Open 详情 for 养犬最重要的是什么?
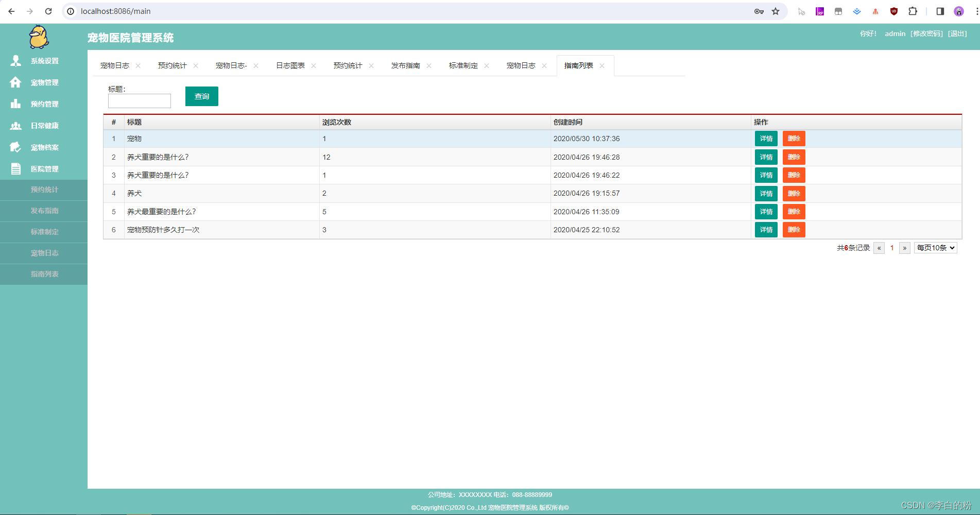Image resolution: width=980 pixels, height=515 pixels. (766, 212)
